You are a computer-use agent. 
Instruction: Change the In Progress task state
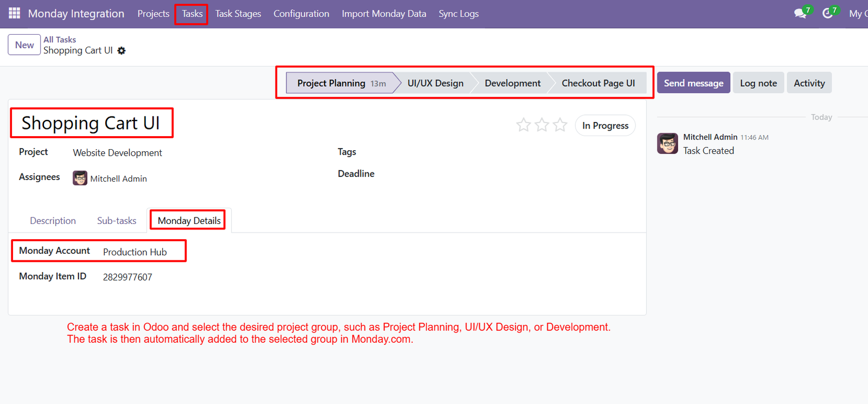605,125
